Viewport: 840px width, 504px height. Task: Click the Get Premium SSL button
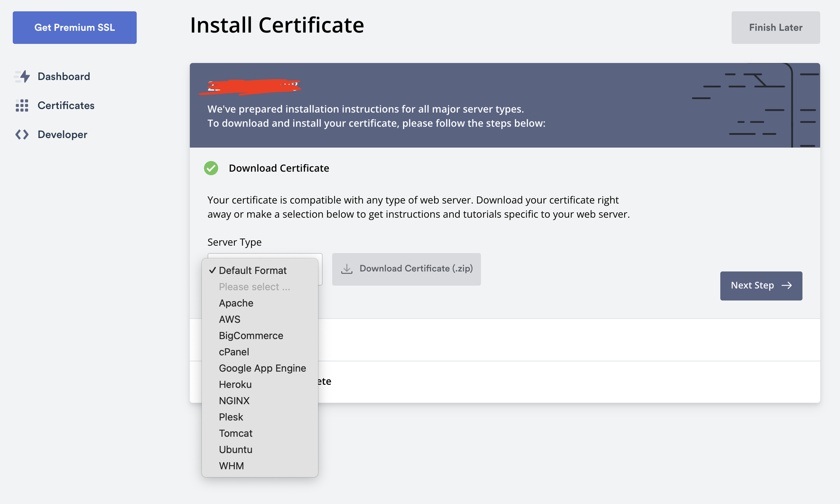75,28
